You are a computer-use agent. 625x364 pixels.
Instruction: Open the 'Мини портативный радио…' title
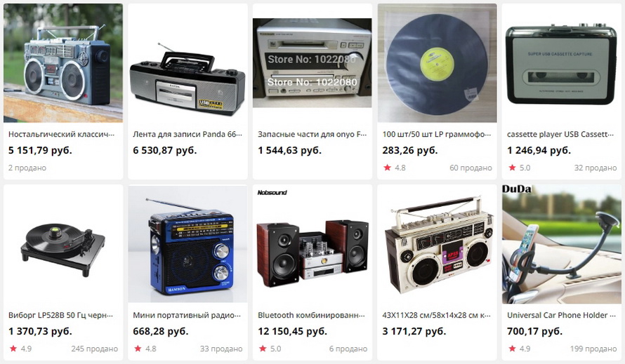click(187, 315)
